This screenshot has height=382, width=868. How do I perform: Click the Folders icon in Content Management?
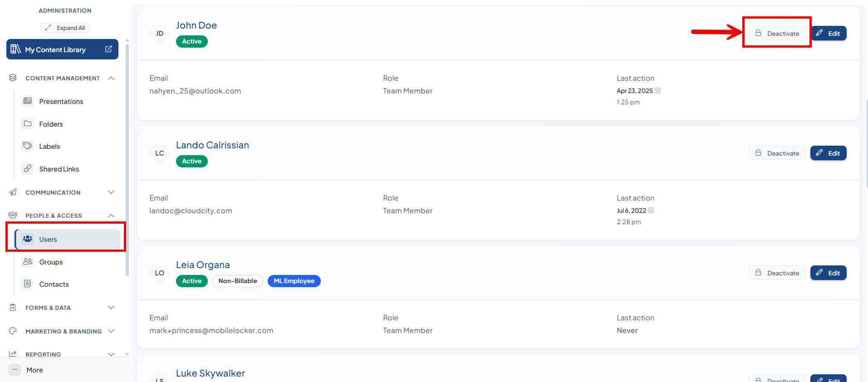pos(28,123)
